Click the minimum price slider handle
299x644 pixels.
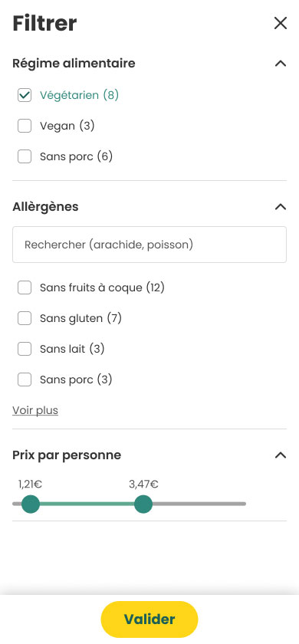tap(31, 504)
